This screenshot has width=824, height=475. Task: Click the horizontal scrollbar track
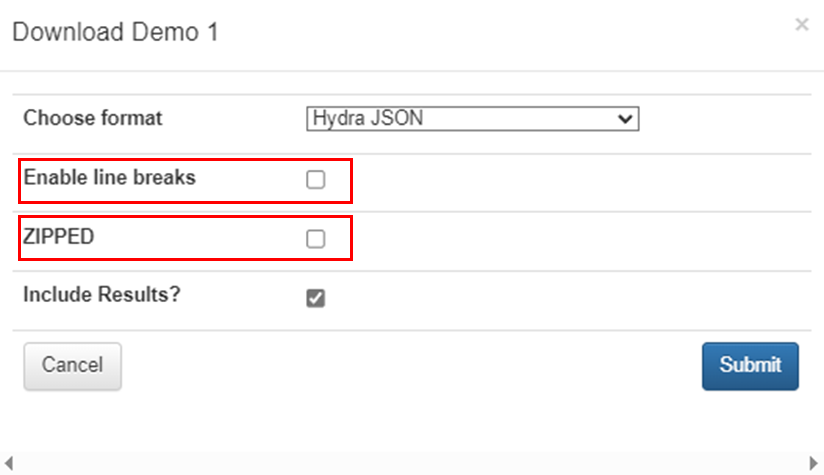pos(410,463)
